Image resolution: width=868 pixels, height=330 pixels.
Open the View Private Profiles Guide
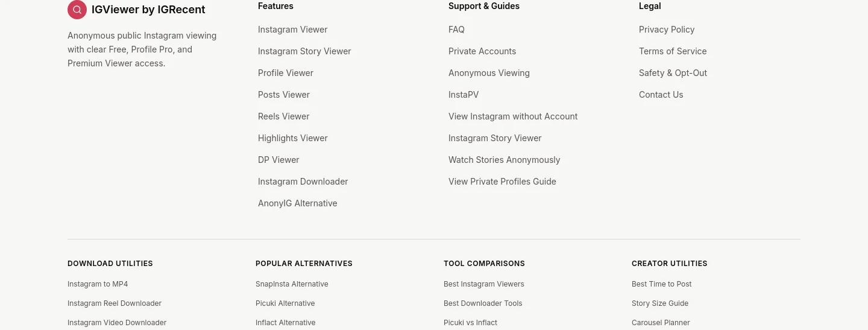pyautogui.click(x=502, y=182)
